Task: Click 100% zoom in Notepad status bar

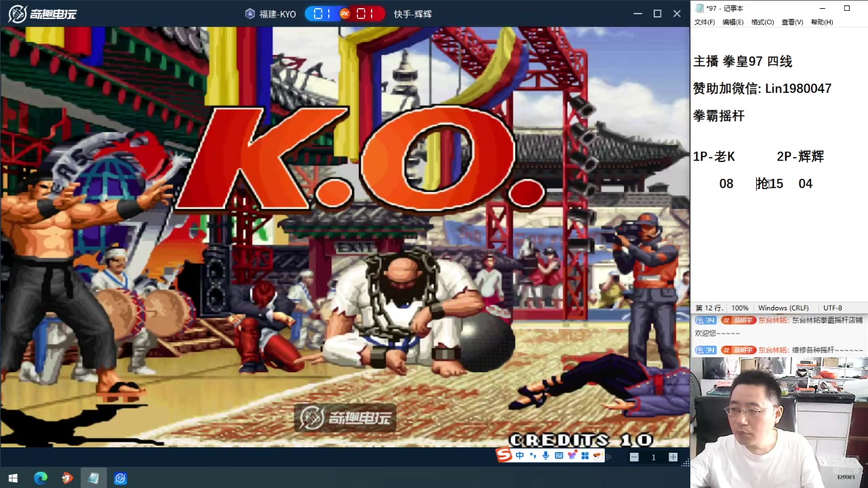Action: (x=740, y=308)
